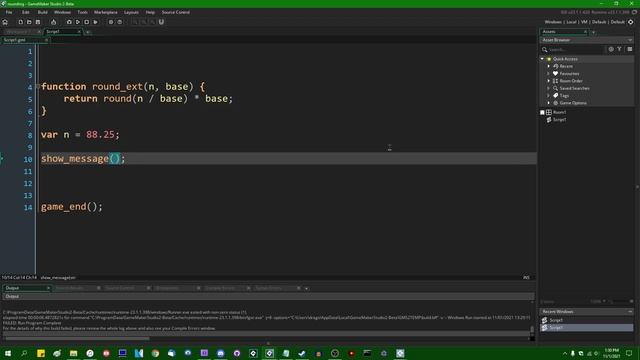Screen dimensions: 640x360
Task: Expand the Tags node
Action: [x=549, y=96]
